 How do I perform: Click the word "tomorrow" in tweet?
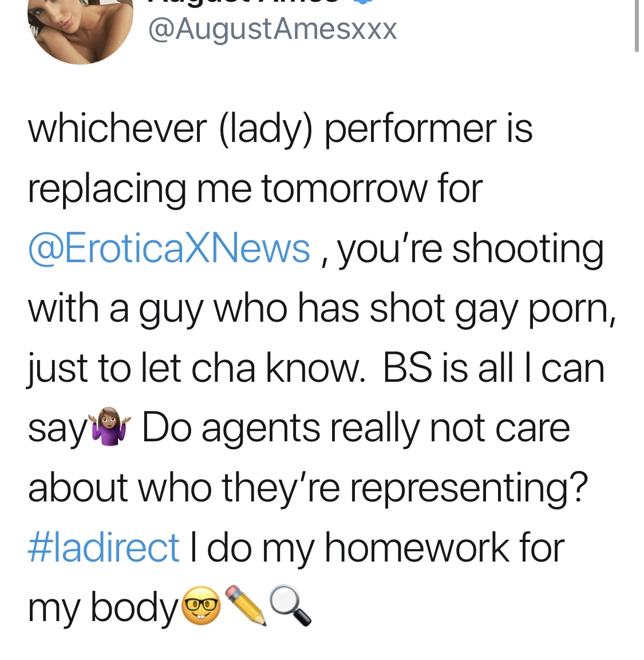click(344, 189)
